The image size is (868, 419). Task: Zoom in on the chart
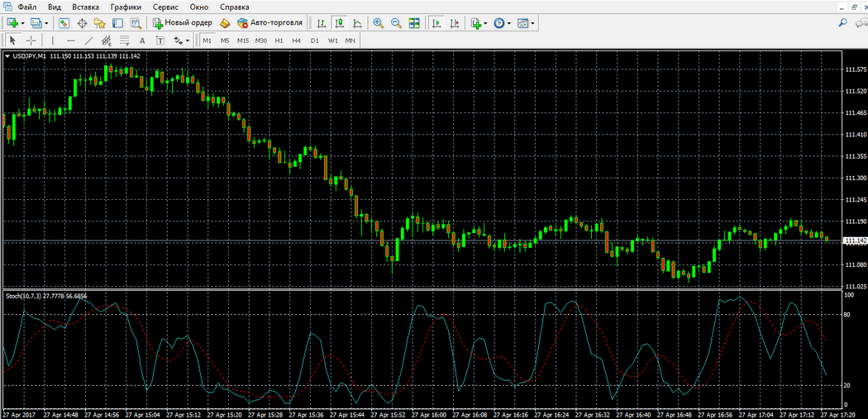[378, 23]
